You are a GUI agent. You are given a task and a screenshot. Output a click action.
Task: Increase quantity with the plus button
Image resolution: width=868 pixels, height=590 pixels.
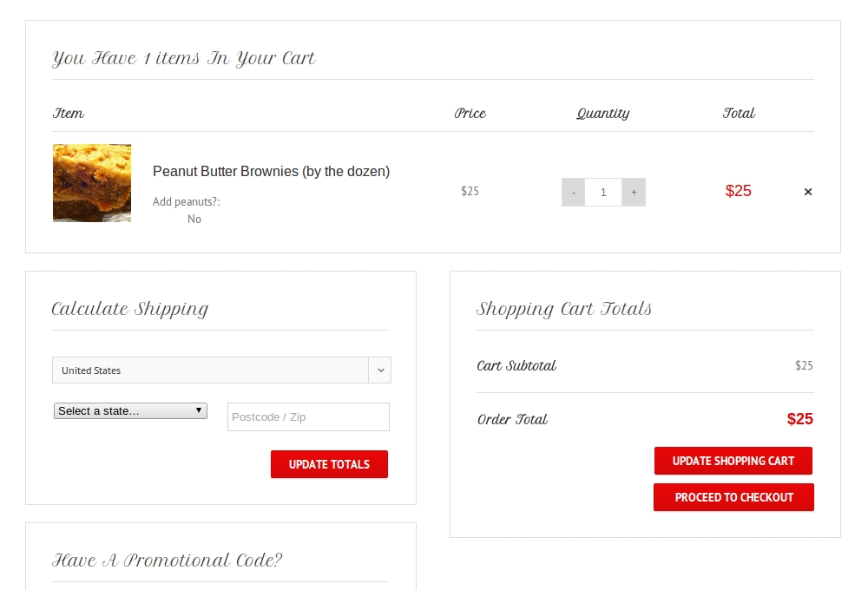pos(634,192)
